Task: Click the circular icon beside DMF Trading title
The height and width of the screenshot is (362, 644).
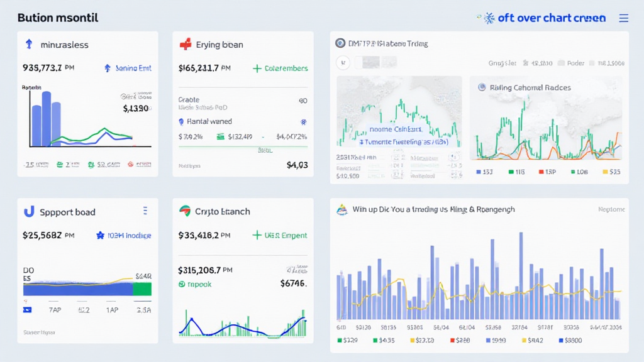Action: point(341,43)
